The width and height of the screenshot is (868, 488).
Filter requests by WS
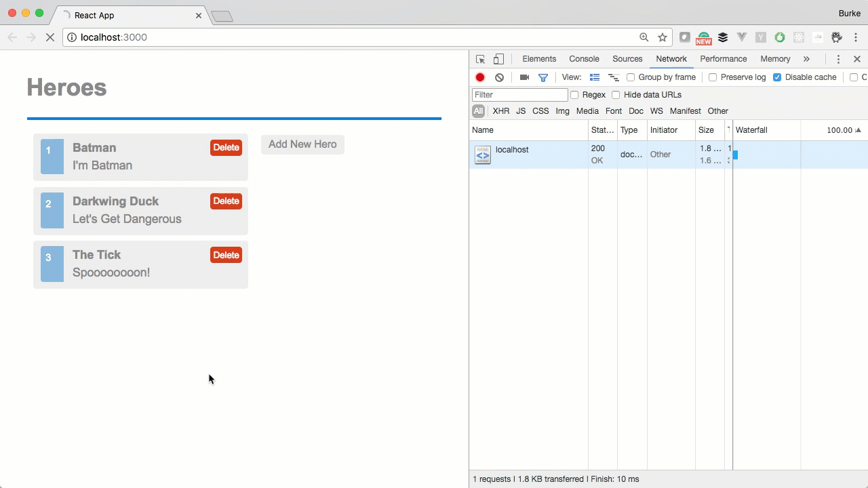pos(656,111)
